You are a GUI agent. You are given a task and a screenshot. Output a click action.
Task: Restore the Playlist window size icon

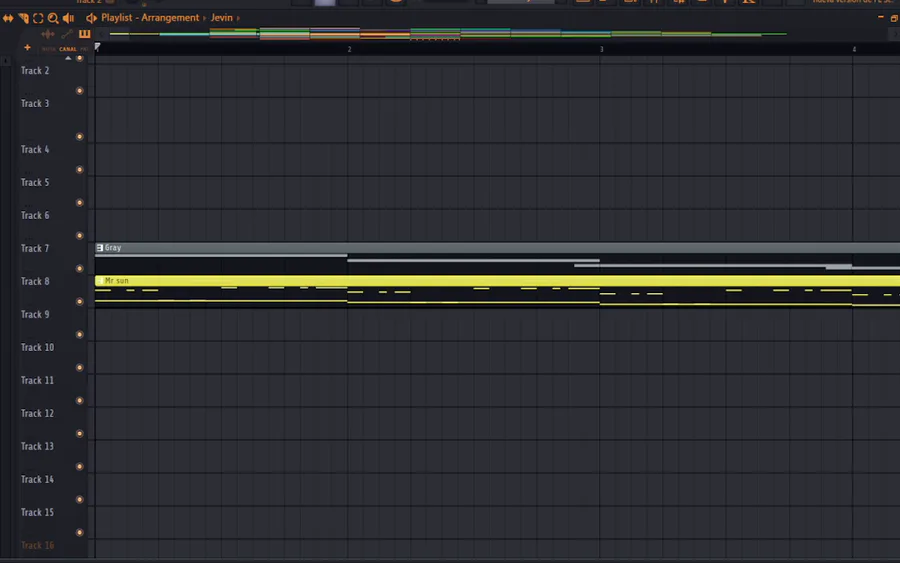pos(894,18)
